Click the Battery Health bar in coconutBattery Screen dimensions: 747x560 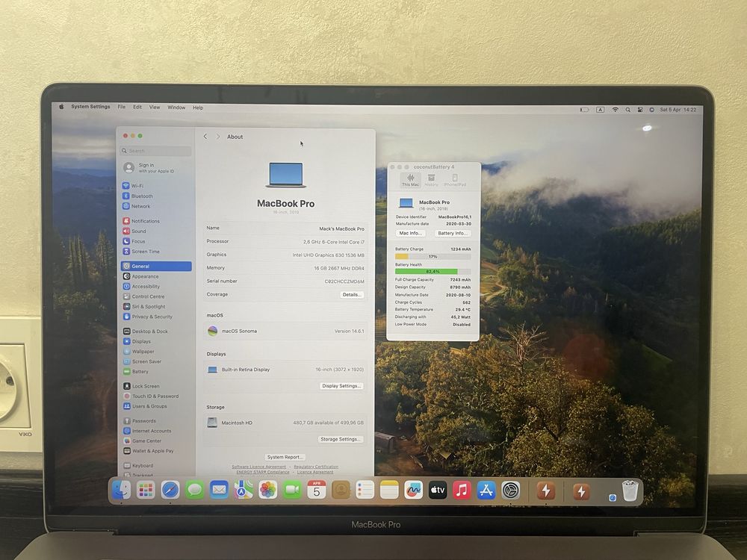pyautogui.click(x=433, y=272)
